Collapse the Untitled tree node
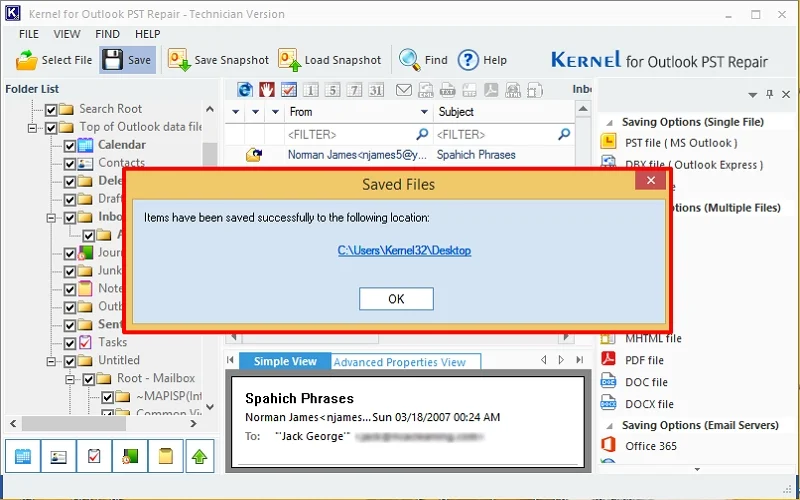Image resolution: width=800 pixels, height=500 pixels. click(x=51, y=361)
